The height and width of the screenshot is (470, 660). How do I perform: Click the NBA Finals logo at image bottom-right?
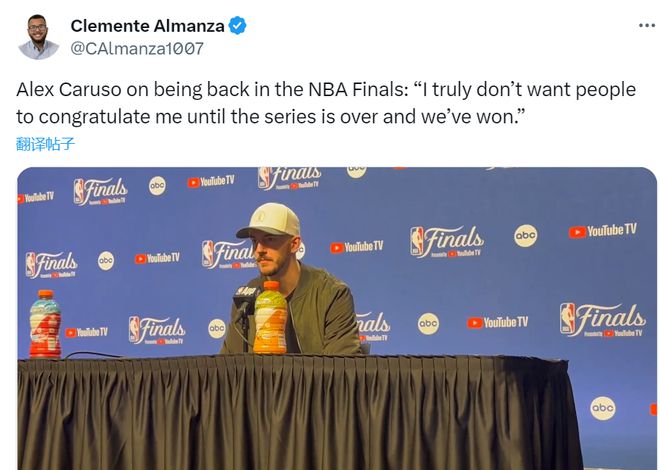(x=602, y=320)
